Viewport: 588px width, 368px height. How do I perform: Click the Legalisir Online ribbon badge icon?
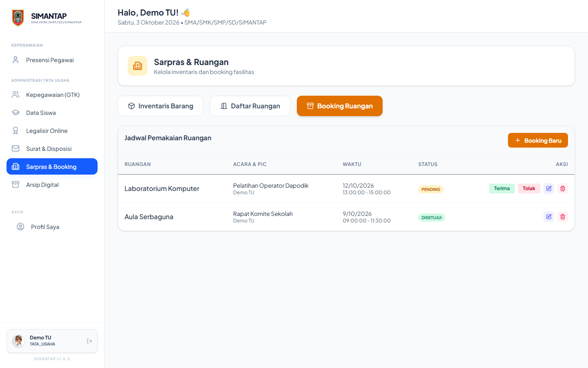coord(16,130)
